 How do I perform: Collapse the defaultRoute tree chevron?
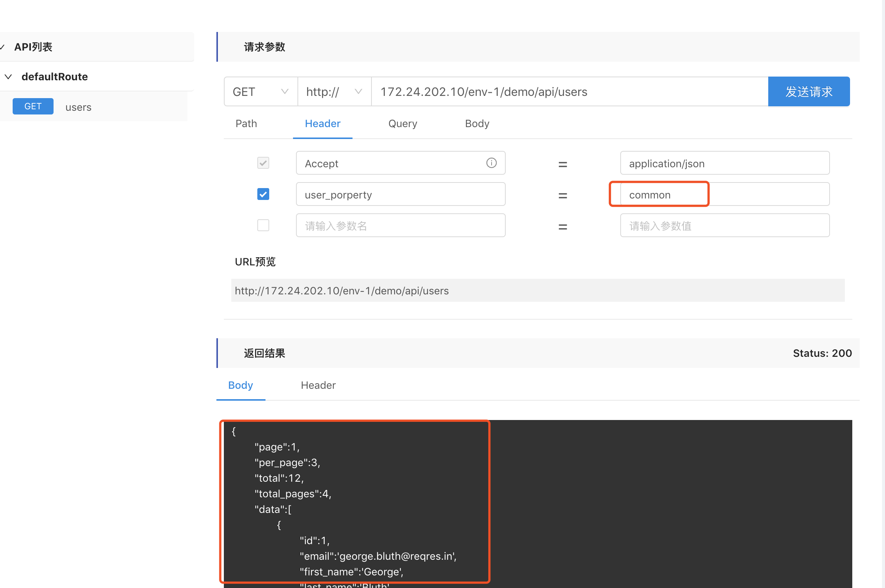(8, 77)
